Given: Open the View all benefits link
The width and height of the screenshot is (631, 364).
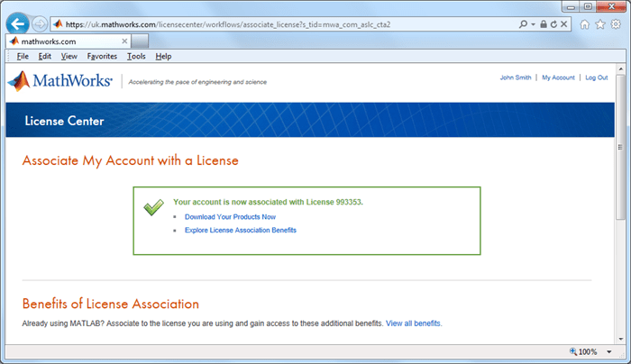Looking at the screenshot, I should (x=414, y=323).
